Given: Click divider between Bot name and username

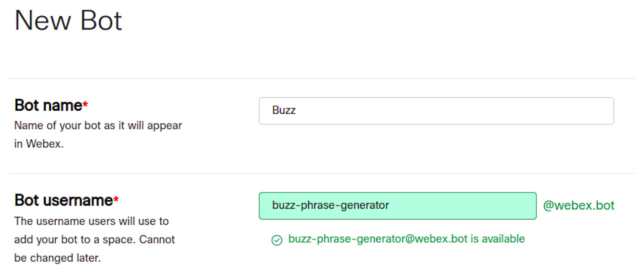Looking at the screenshot, I should tap(321, 173).
